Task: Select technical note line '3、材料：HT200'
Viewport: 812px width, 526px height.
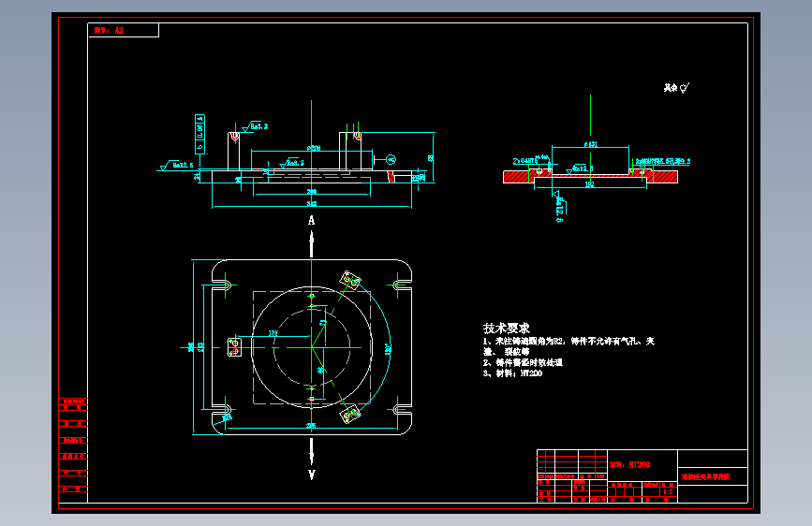Action: (x=512, y=373)
